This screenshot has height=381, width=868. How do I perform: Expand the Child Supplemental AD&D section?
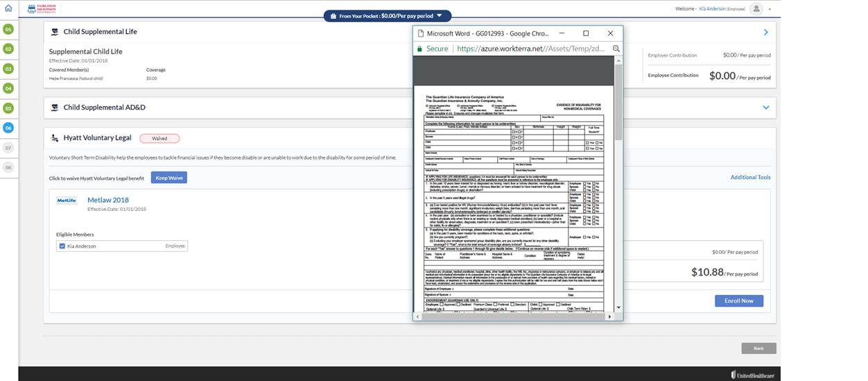(765, 108)
